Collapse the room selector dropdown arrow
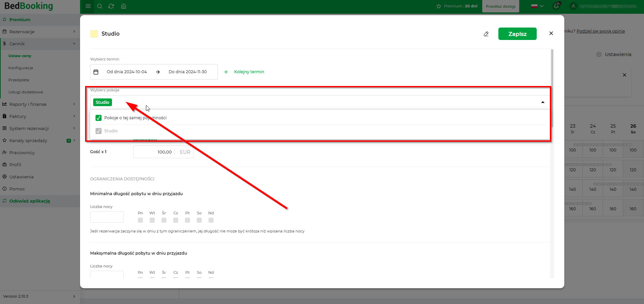 [543, 102]
